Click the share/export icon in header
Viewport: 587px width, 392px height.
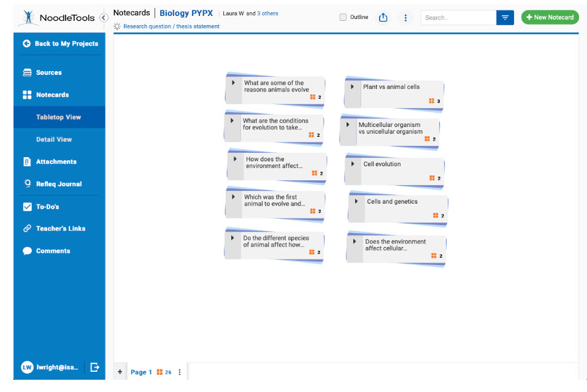383,18
